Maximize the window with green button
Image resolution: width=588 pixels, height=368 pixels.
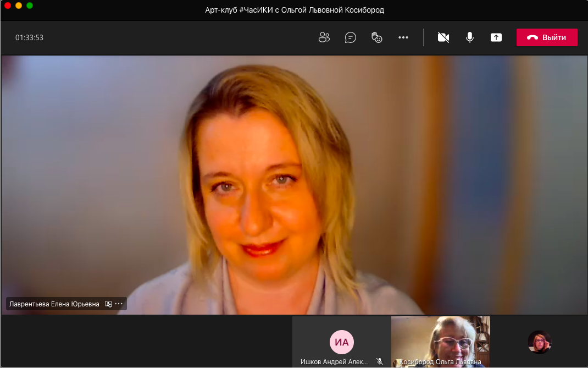click(x=30, y=6)
